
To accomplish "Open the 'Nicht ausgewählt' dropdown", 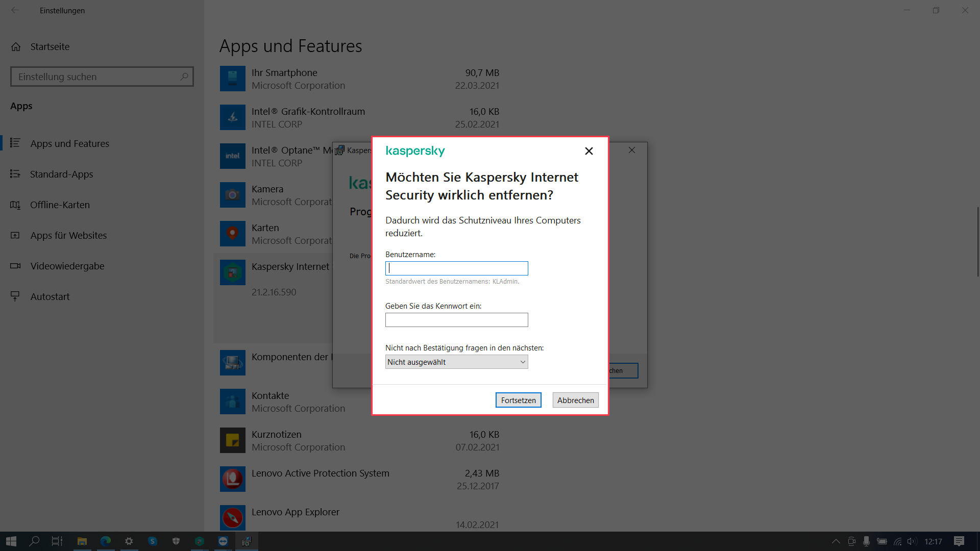I will [x=456, y=362].
